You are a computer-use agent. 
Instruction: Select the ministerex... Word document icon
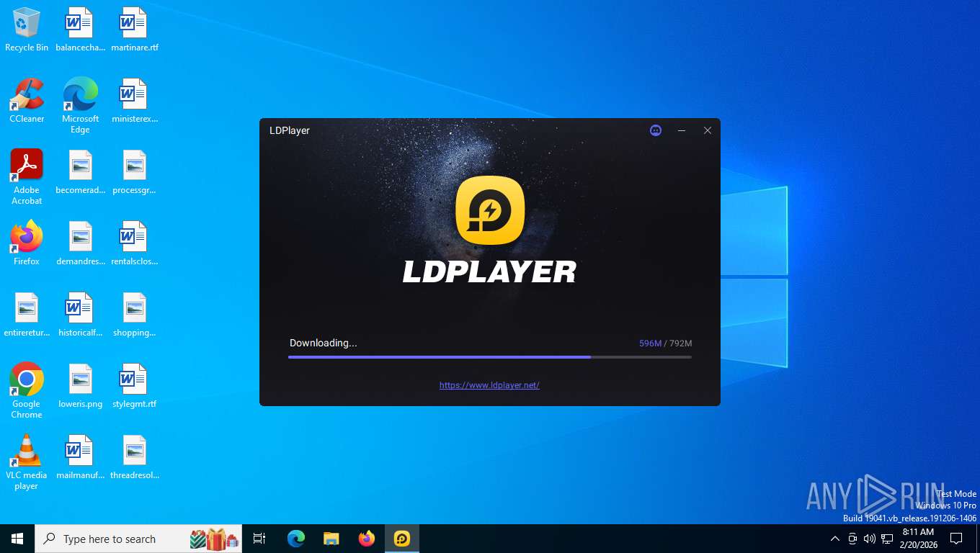click(134, 101)
